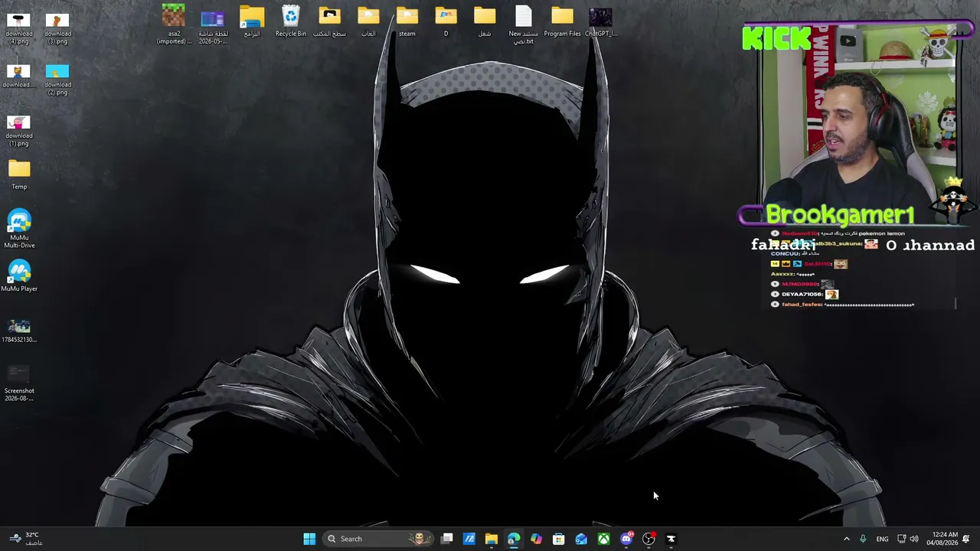Click the taskbar Search box
Image resolution: width=980 pixels, height=551 pixels.
378,539
